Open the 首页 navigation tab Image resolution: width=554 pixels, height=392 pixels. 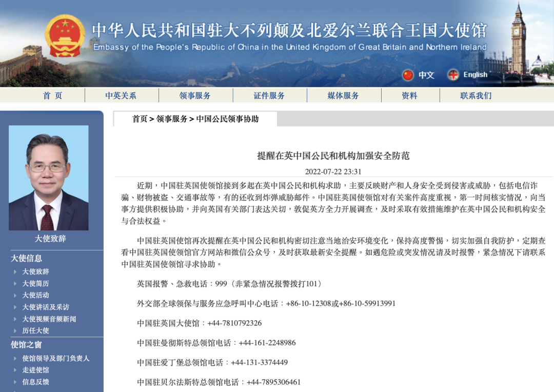pos(53,95)
